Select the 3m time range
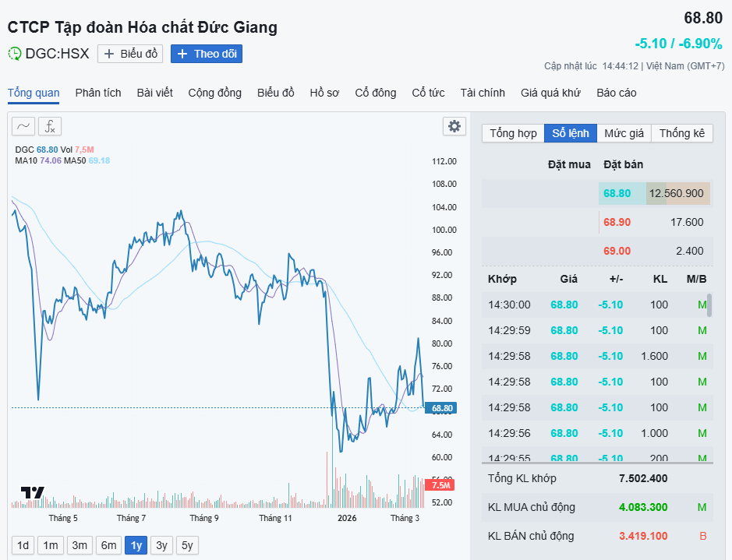 [x=80, y=545]
